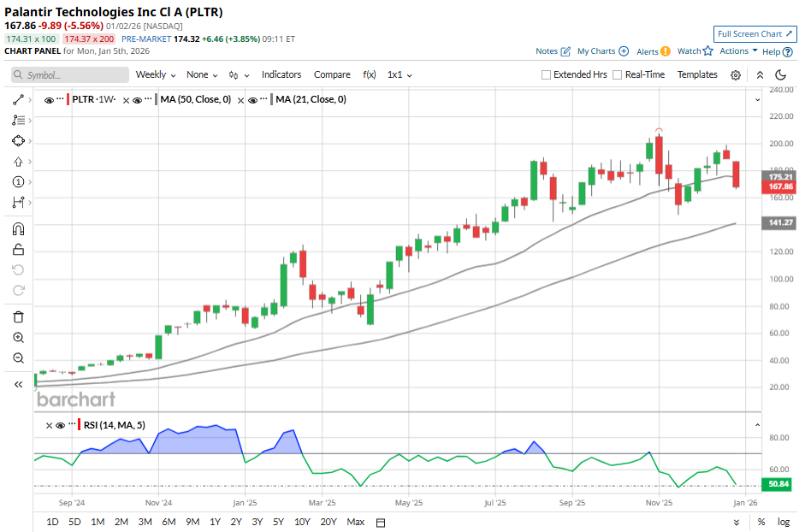
Task: Select the 10Y time range
Action: coord(302,523)
